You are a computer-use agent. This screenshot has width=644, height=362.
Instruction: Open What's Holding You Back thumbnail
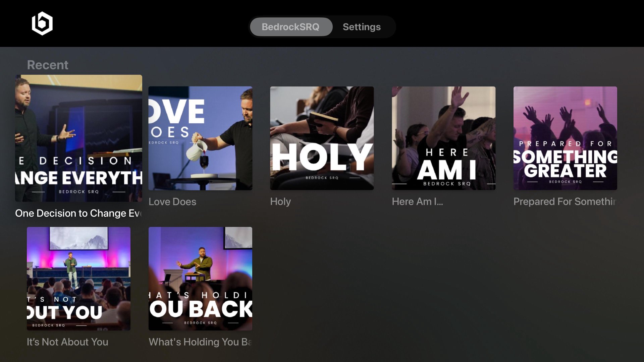[200, 279]
